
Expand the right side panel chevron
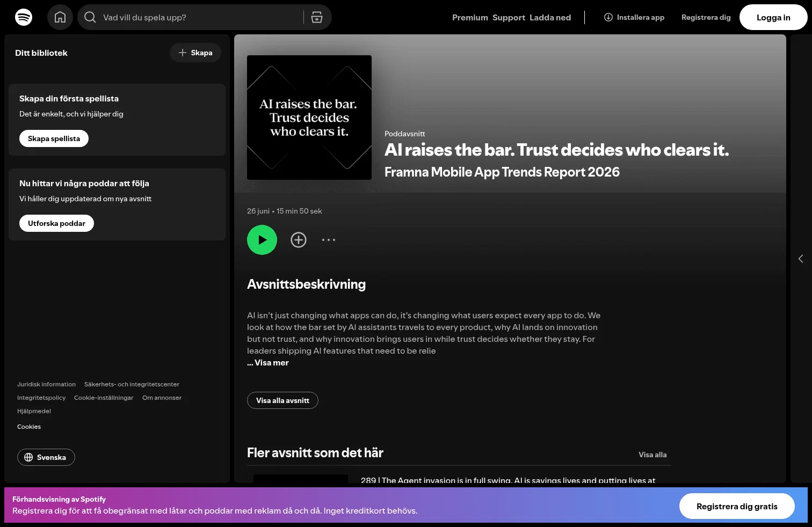(801, 259)
